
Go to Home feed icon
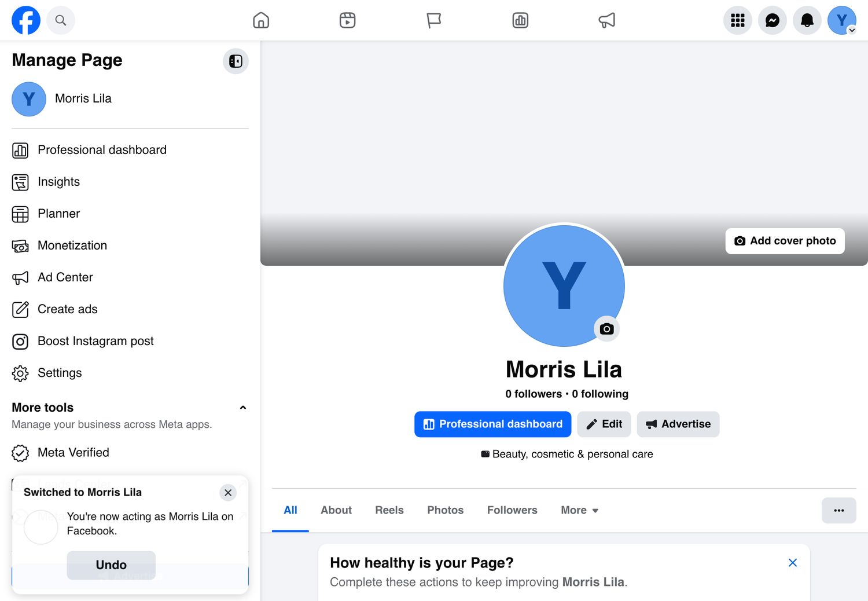[261, 20]
